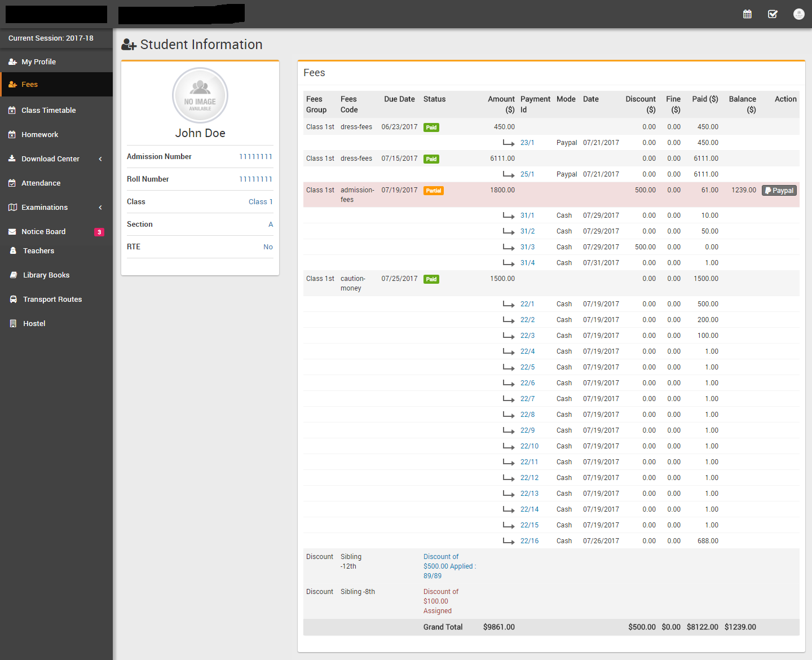The width and height of the screenshot is (812, 660).
Task: Expand the Examinations submenu chevron
Action: click(x=100, y=208)
